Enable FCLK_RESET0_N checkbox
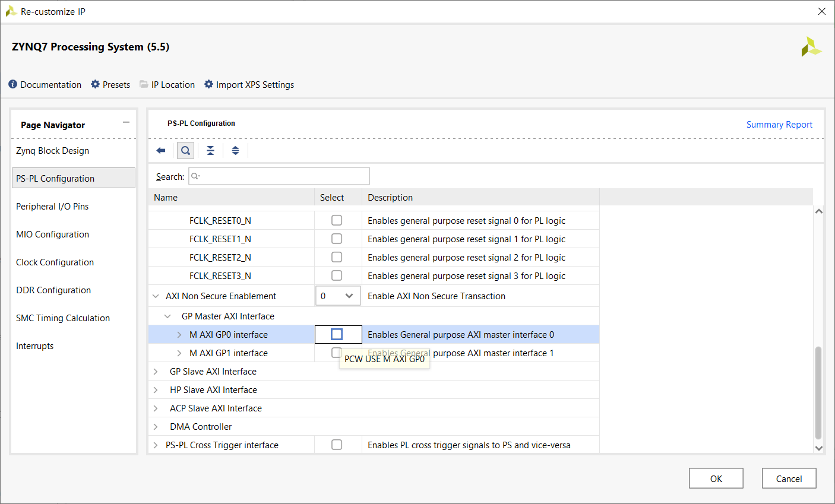The image size is (835, 504). (x=337, y=220)
